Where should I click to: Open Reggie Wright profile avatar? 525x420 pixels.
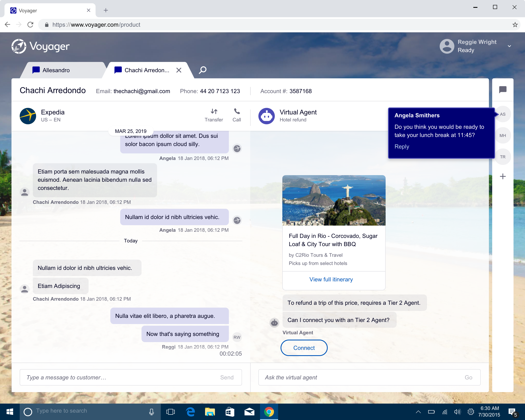[x=447, y=46]
